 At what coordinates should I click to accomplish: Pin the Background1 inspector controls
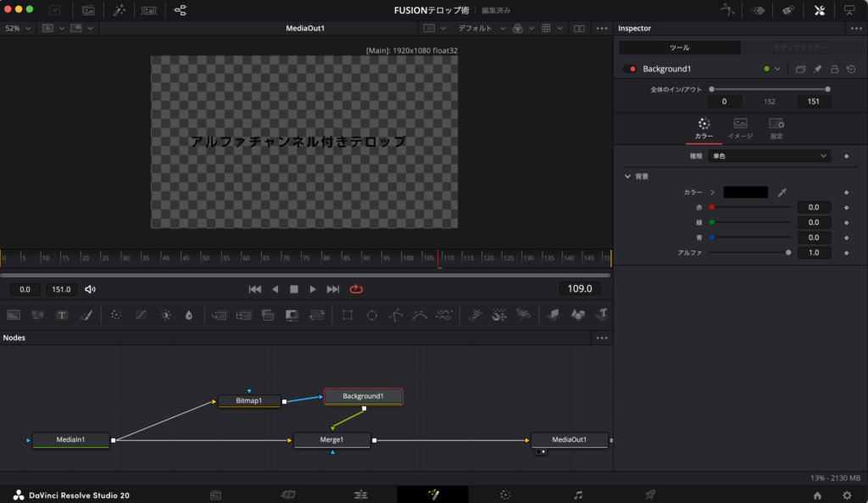817,69
